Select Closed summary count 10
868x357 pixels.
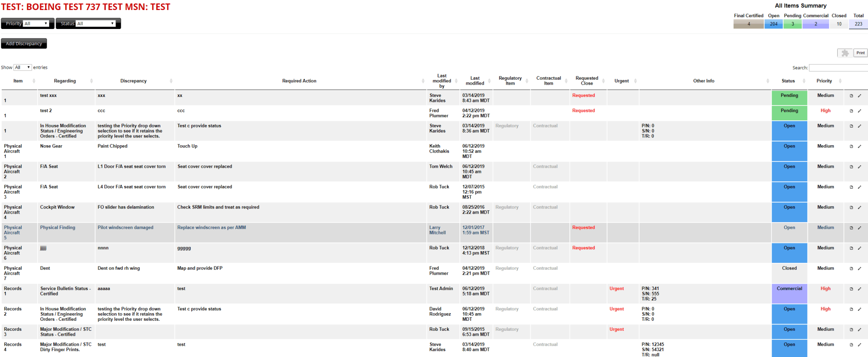click(839, 24)
